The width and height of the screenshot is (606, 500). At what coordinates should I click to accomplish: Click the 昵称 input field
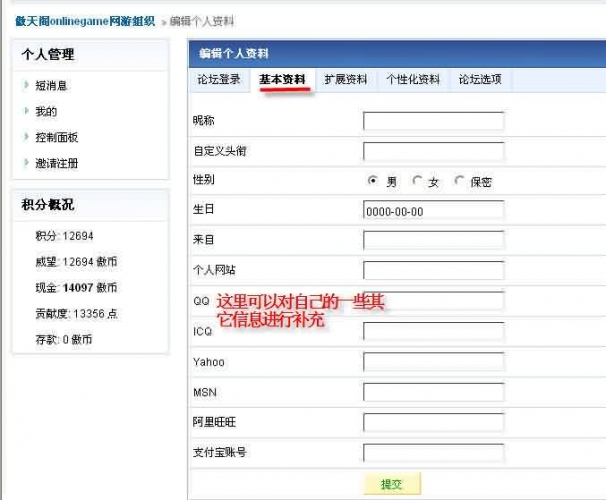[433, 122]
